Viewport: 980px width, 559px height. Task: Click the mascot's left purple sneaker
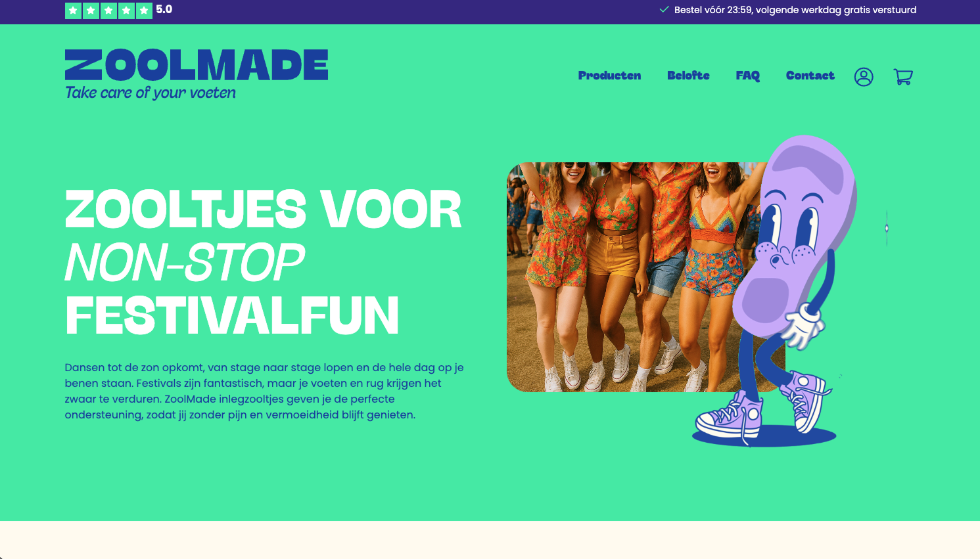coord(729,417)
